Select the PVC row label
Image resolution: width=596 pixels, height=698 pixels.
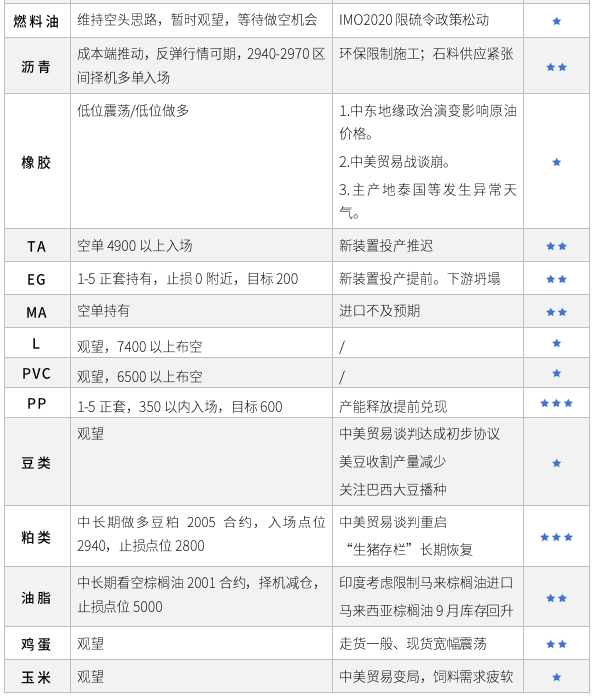36,373
